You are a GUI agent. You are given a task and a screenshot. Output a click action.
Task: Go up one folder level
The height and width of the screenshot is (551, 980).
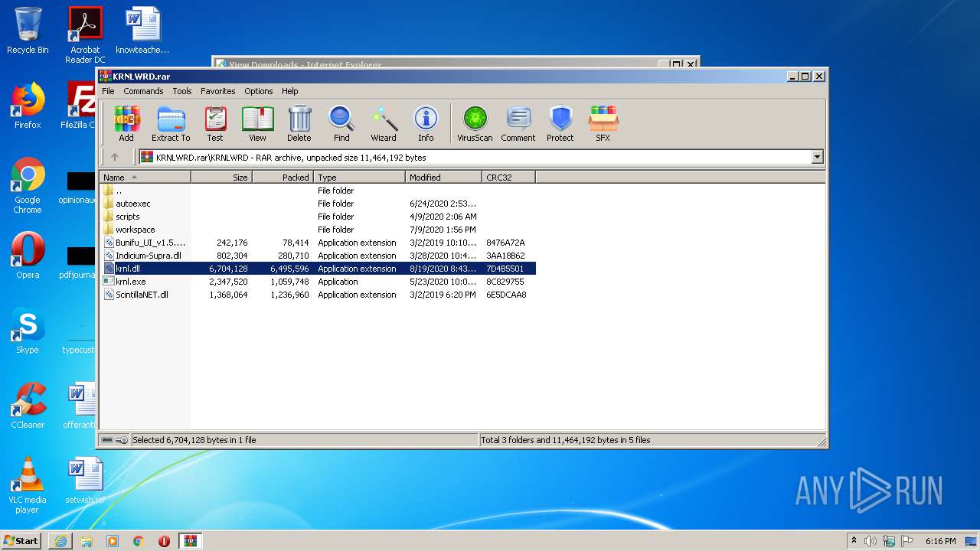tap(115, 157)
